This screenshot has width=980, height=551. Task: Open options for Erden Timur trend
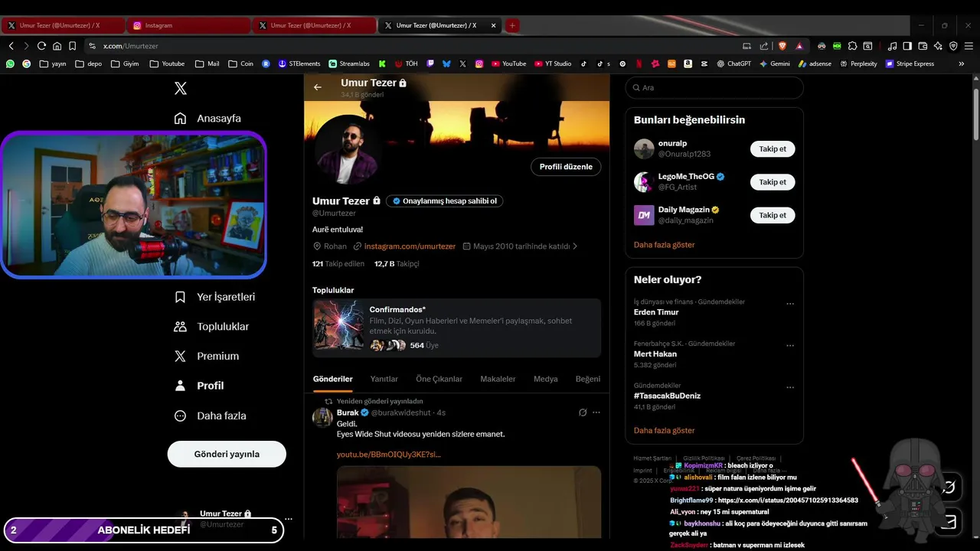tap(790, 304)
